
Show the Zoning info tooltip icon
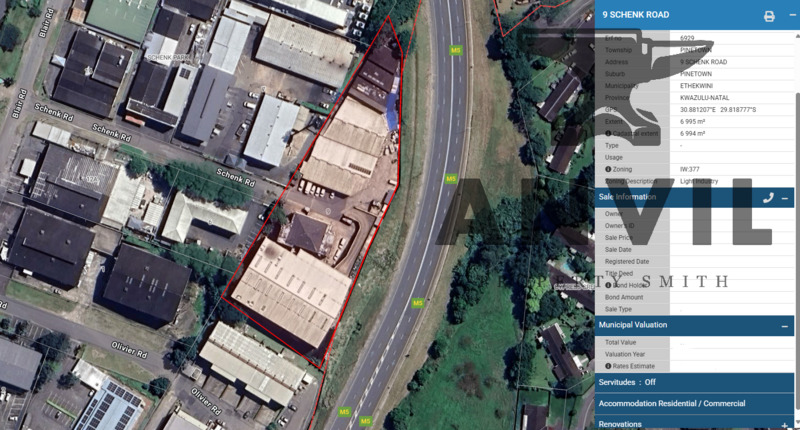[x=608, y=169]
